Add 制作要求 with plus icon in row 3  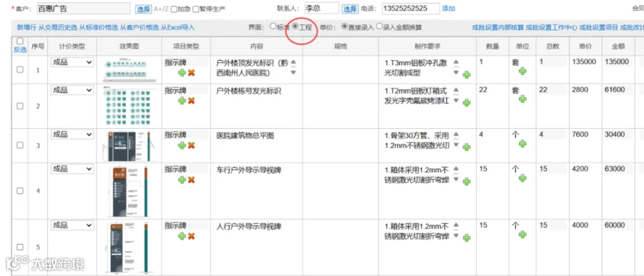[x=467, y=147]
